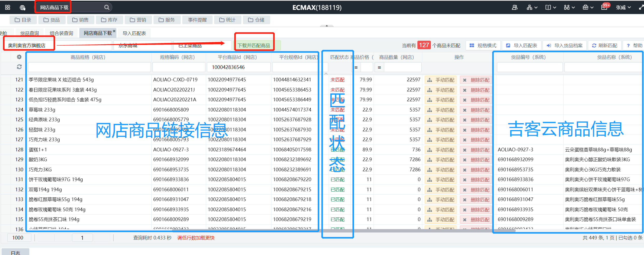Click the 1000 page size field
Image resolution: width=644 pixels, height=255 pixels.
(x=19, y=238)
